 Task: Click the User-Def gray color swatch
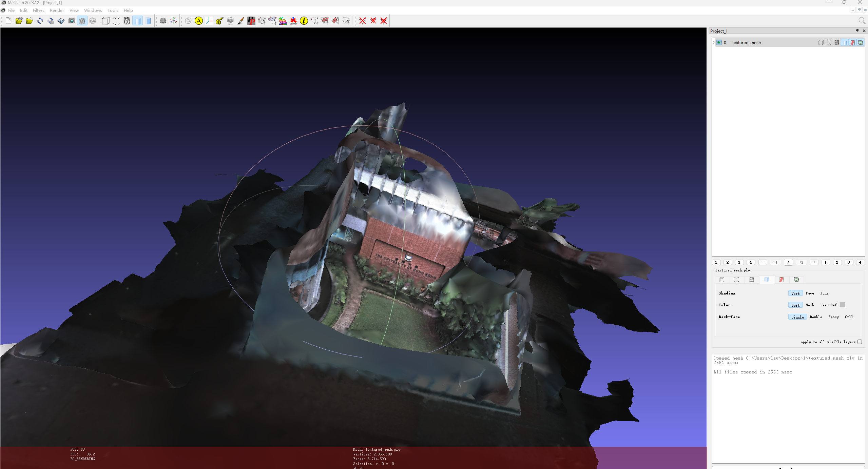(x=843, y=305)
